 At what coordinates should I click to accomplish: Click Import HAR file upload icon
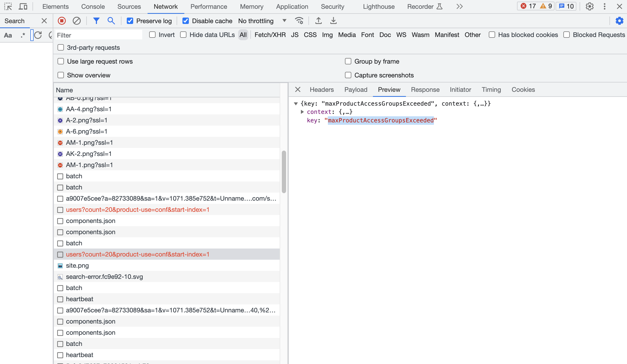click(x=318, y=21)
